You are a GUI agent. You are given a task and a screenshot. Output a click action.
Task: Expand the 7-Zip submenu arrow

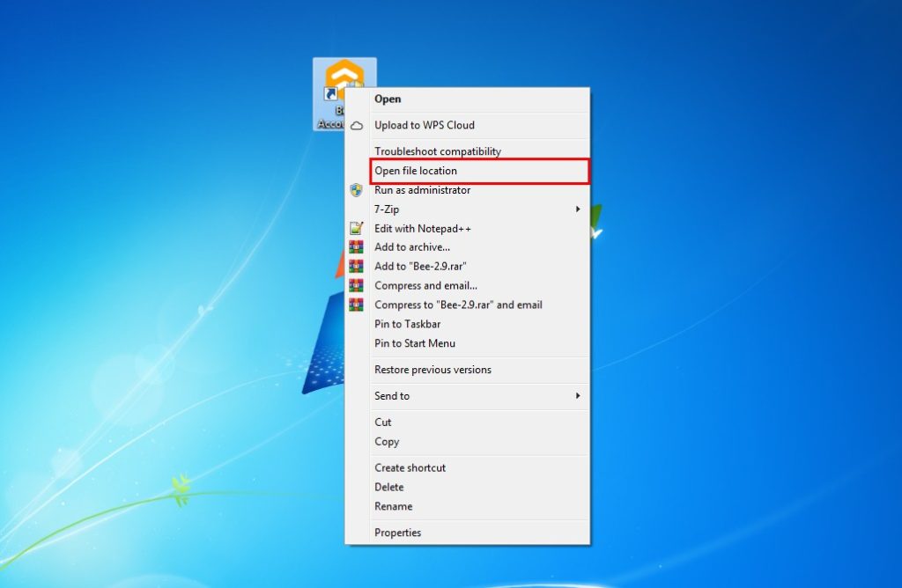[x=578, y=209]
